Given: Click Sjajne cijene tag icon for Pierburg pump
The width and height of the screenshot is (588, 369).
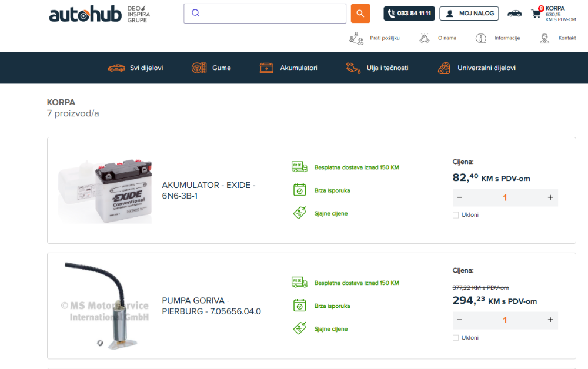Looking at the screenshot, I should tap(299, 328).
